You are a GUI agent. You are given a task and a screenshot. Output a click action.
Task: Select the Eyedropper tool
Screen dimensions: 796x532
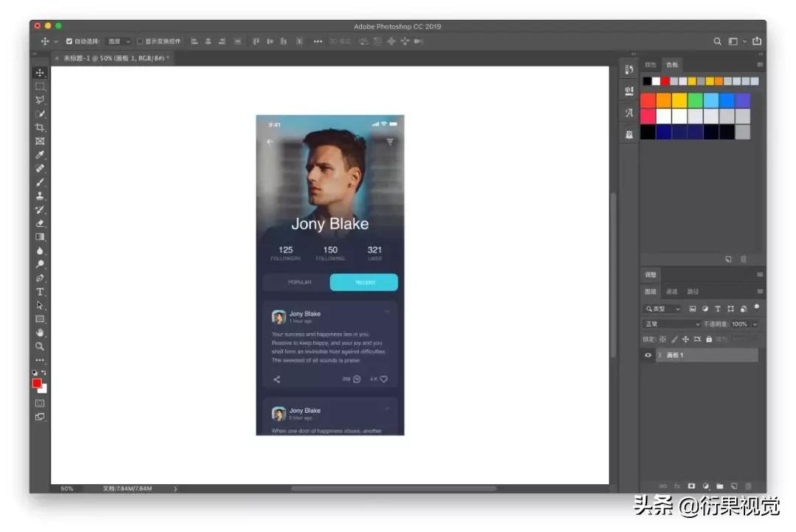click(x=40, y=155)
